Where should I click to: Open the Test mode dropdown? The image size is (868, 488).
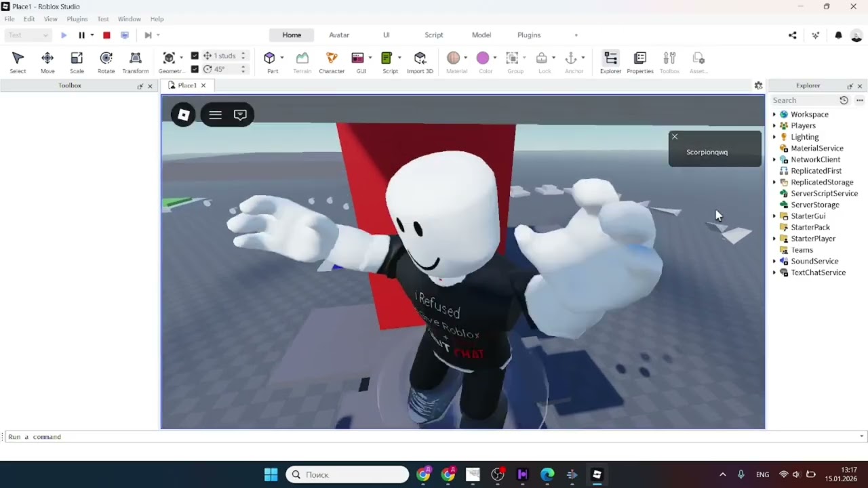[x=28, y=35]
